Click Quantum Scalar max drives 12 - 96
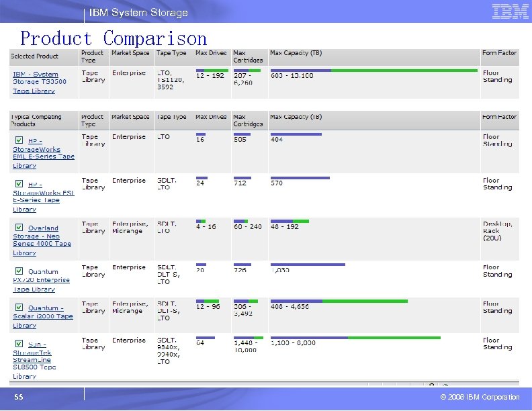The width and height of the screenshot is (532, 411). [x=208, y=306]
